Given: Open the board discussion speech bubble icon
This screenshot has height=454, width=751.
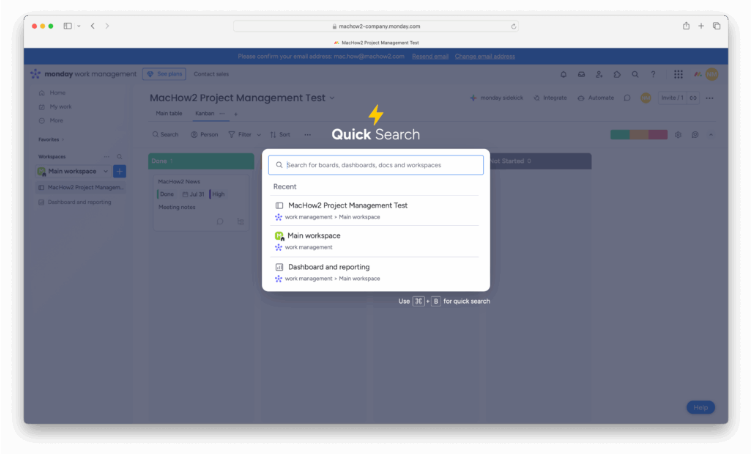Looking at the screenshot, I should (x=627, y=98).
